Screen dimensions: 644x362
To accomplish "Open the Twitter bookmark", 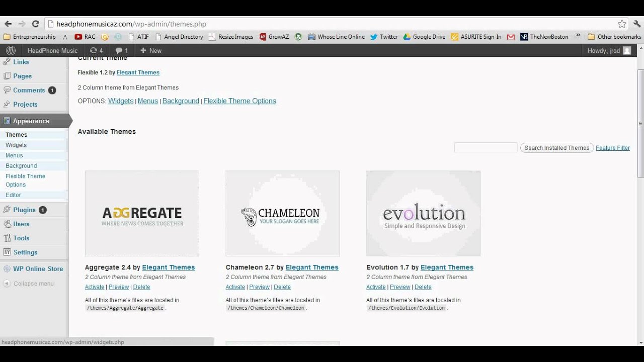I will pyautogui.click(x=384, y=37).
